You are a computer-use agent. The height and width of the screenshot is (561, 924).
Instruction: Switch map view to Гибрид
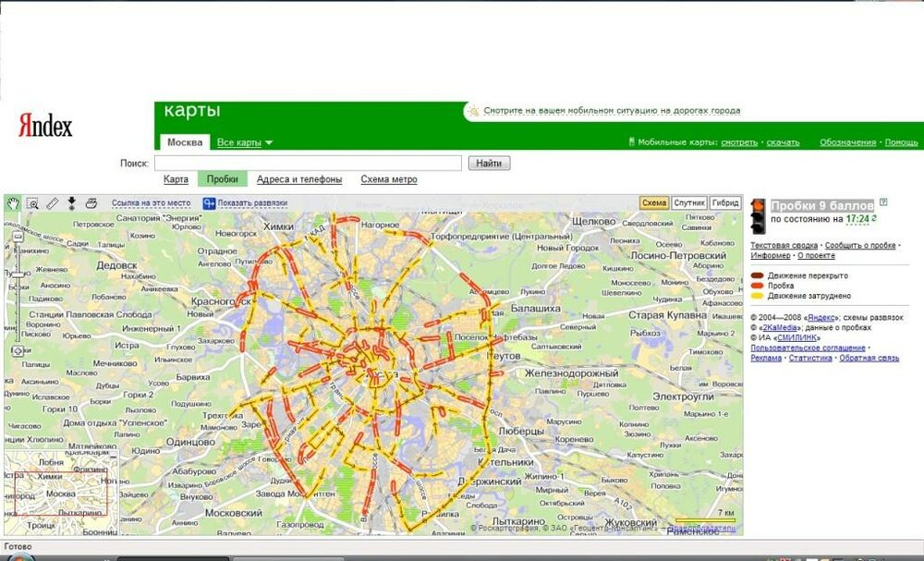[x=724, y=202]
